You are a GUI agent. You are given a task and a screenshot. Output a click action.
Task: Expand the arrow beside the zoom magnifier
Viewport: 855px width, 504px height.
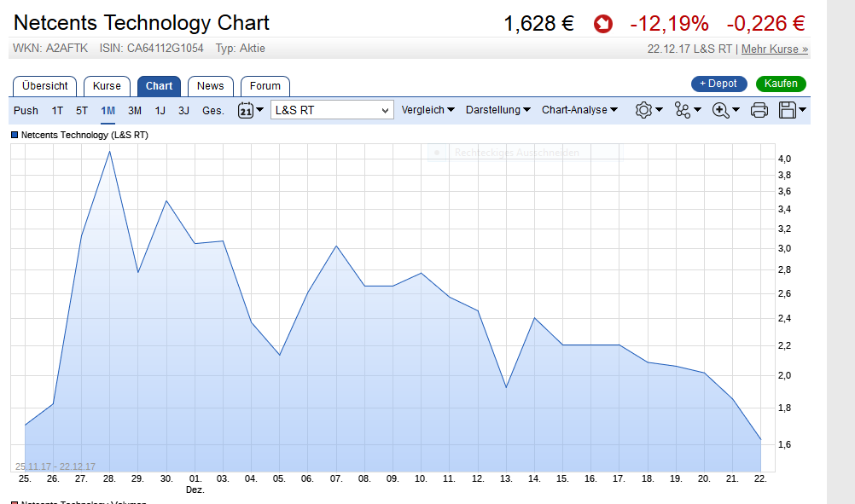click(x=736, y=110)
